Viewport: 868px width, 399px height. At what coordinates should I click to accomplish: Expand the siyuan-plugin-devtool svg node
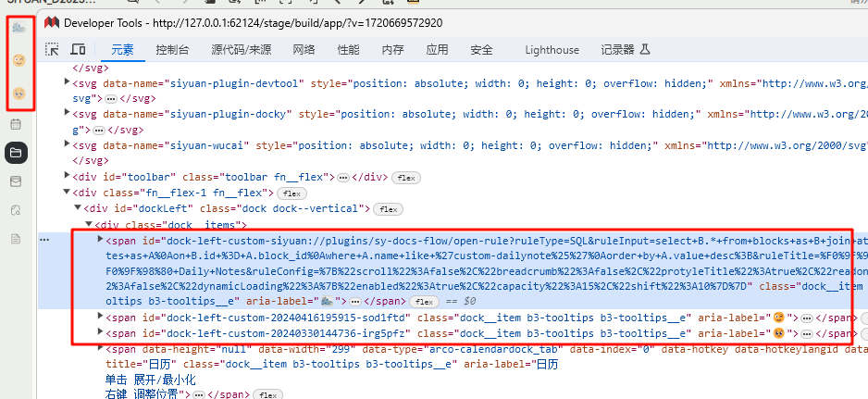[67, 82]
